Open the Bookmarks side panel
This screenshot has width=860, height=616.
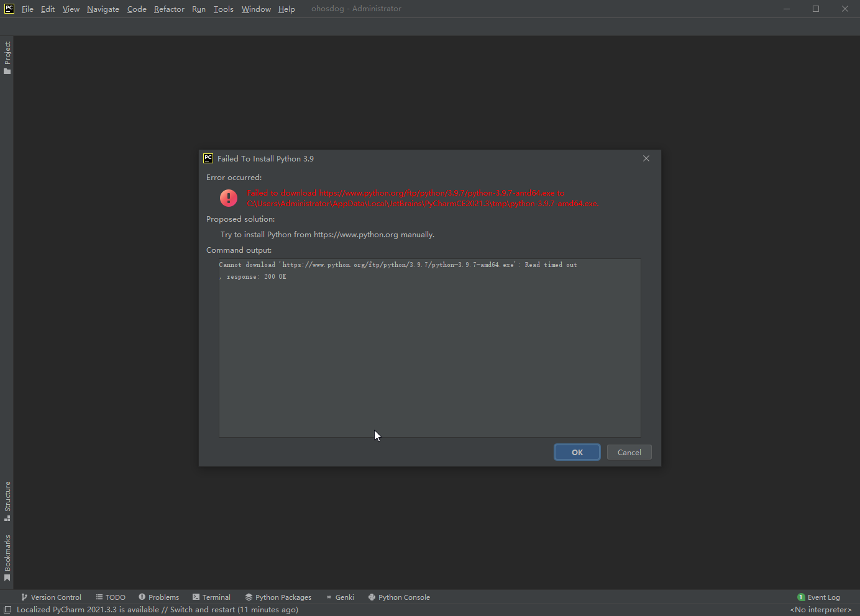(x=7, y=558)
